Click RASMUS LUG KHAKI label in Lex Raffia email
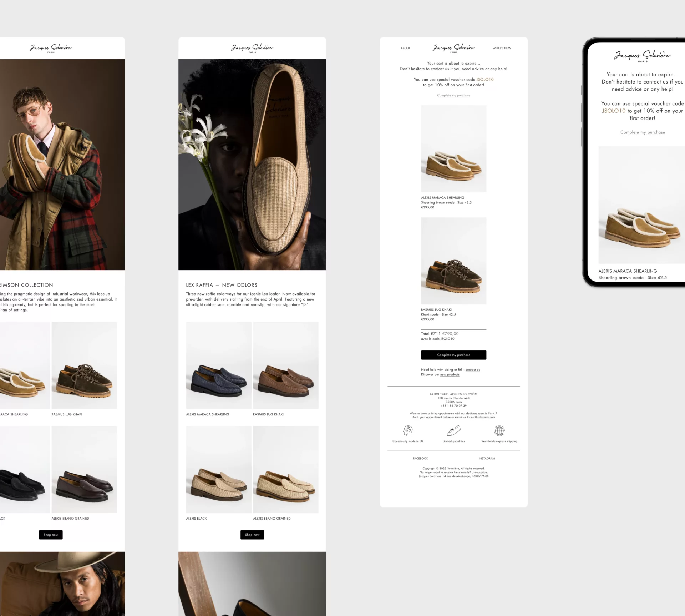Screen dimensions: 685x616 [268, 414]
